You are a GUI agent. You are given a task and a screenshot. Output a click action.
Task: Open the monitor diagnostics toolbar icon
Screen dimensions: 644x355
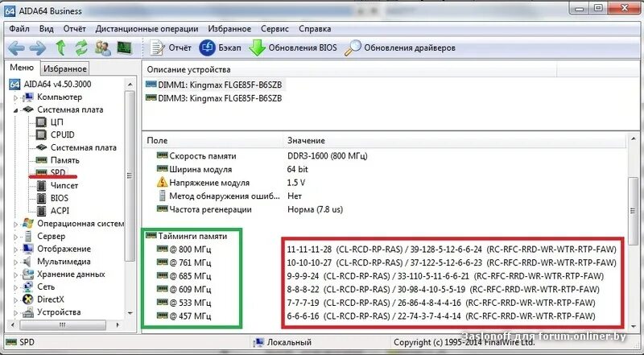click(125, 47)
